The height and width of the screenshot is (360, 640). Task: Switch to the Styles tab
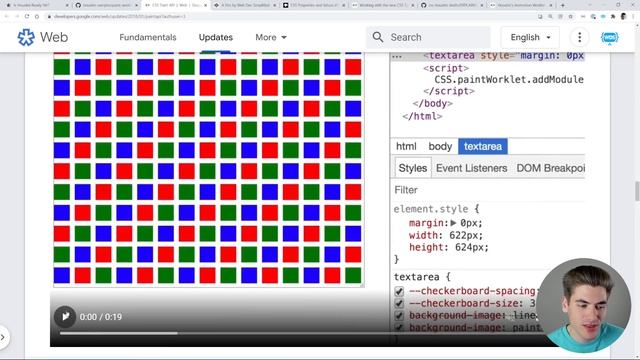[x=412, y=168]
